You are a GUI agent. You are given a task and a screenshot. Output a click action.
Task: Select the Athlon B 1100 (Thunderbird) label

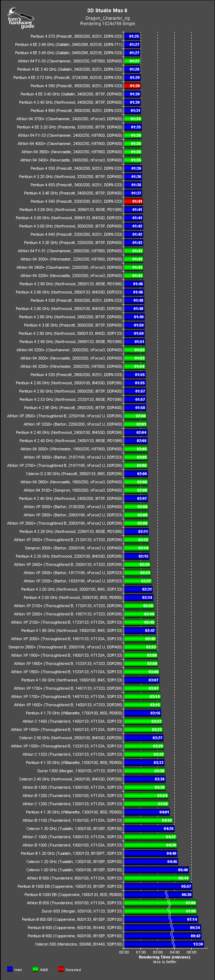click(x=72, y=821)
